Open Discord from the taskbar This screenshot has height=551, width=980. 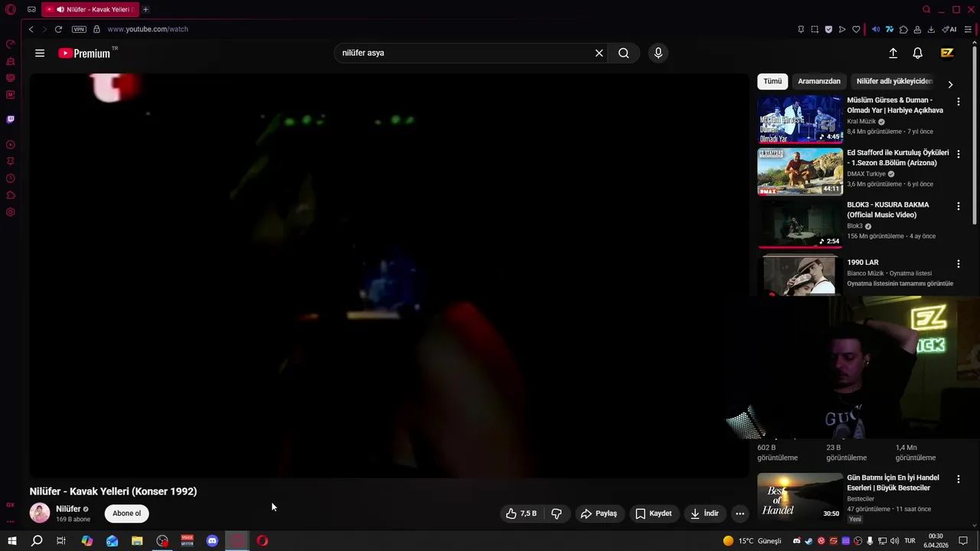[x=212, y=541]
